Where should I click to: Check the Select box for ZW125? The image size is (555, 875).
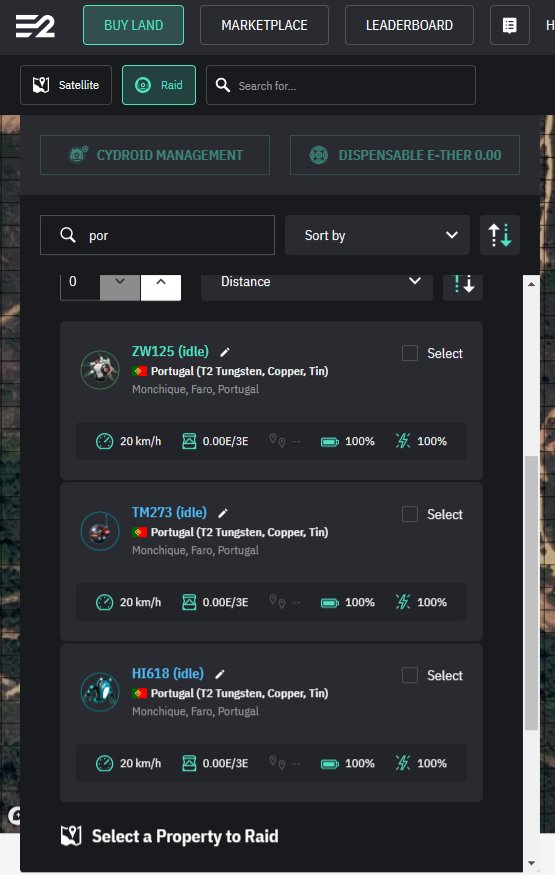point(410,353)
